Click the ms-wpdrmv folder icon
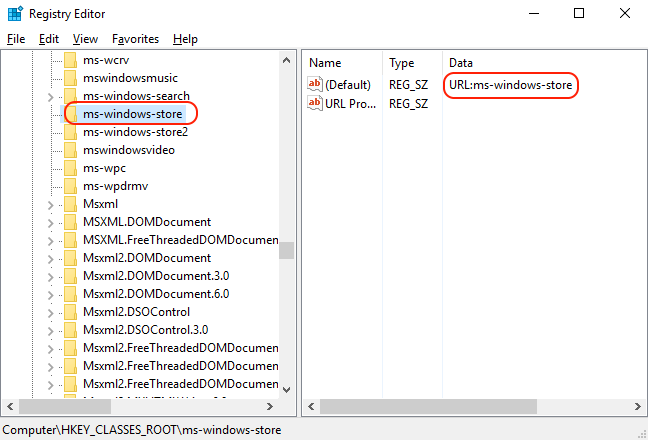Viewport: 648px width, 440px height. tap(70, 186)
